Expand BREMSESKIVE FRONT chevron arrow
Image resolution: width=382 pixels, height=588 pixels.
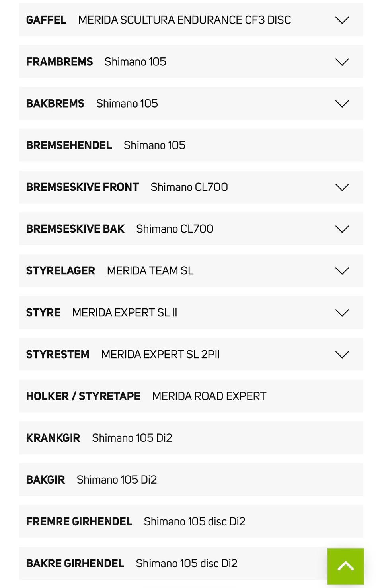click(342, 187)
